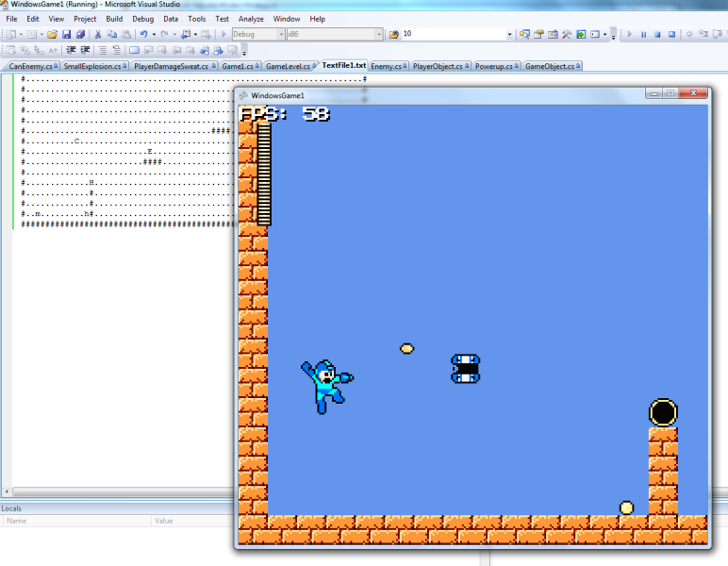Viewport: 728px width, 566px height.
Task: Open the Find combo box dropdown arrow
Action: point(509,34)
